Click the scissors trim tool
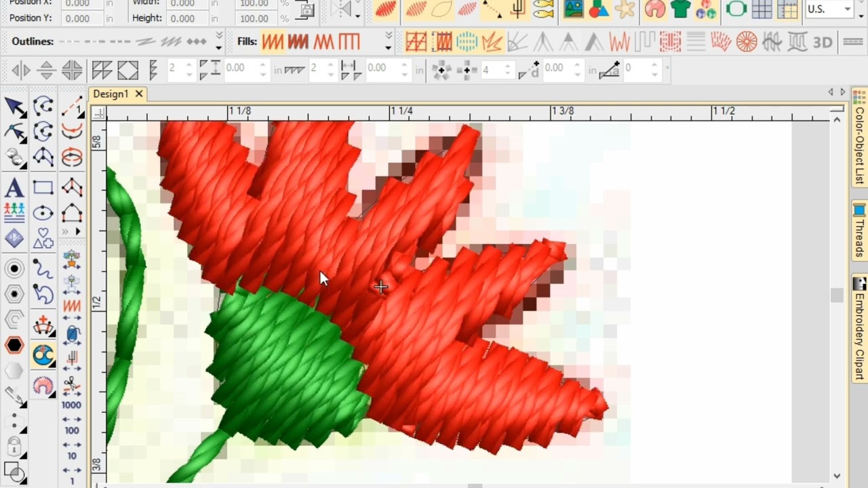 tap(72, 386)
